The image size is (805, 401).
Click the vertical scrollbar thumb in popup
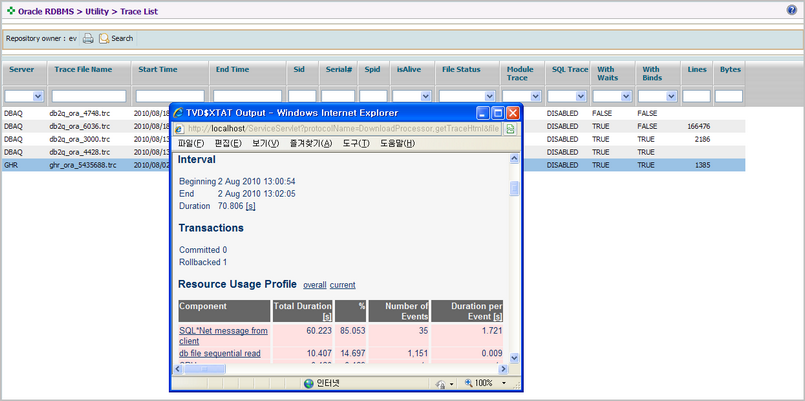click(514, 189)
